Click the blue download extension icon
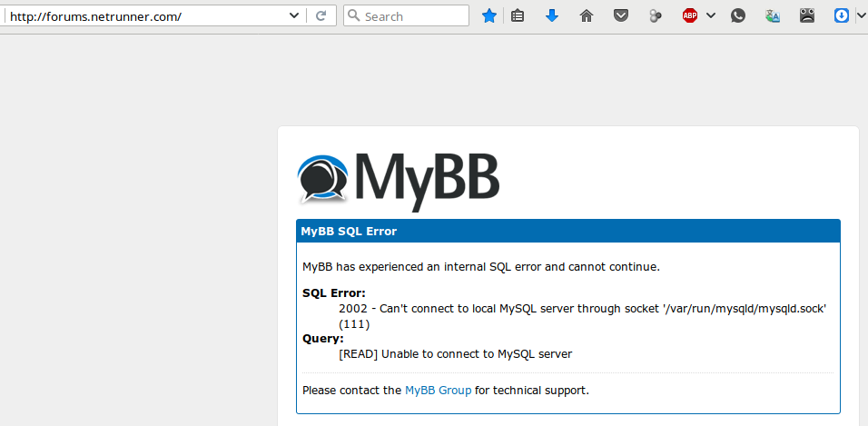The height and width of the screenshot is (426, 868). (842, 16)
